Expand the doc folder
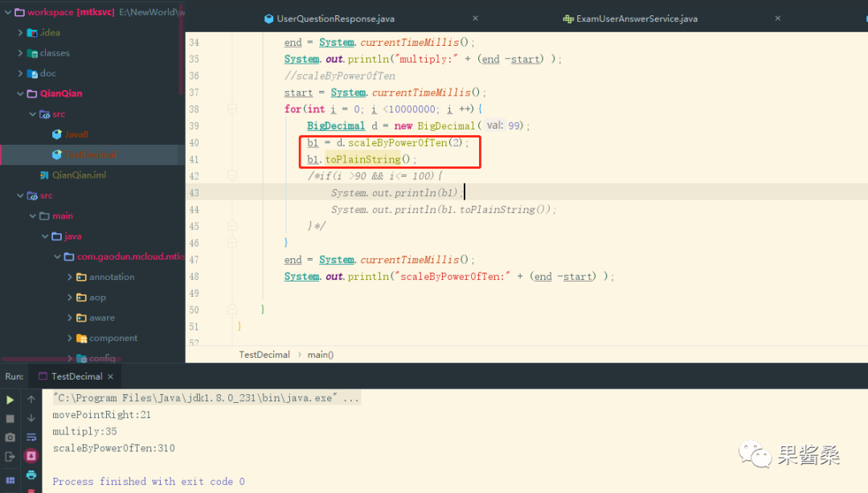The width and height of the screenshot is (868, 493). pyautogui.click(x=20, y=73)
